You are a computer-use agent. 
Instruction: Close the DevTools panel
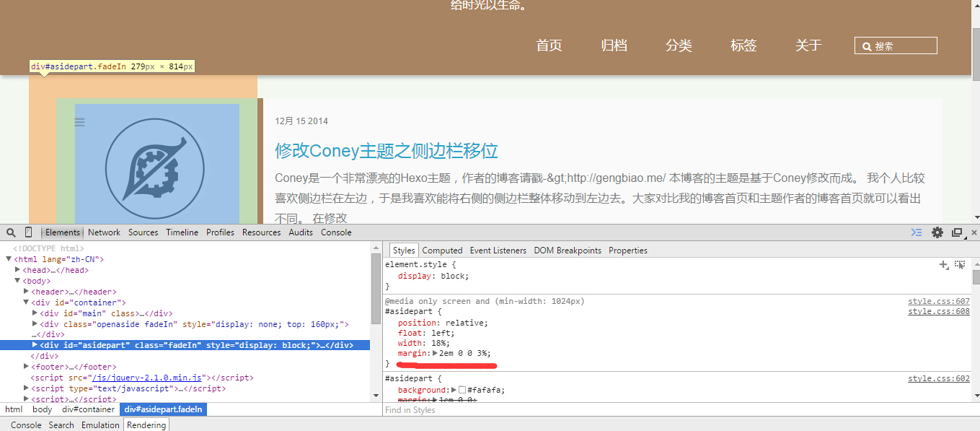[x=974, y=232]
